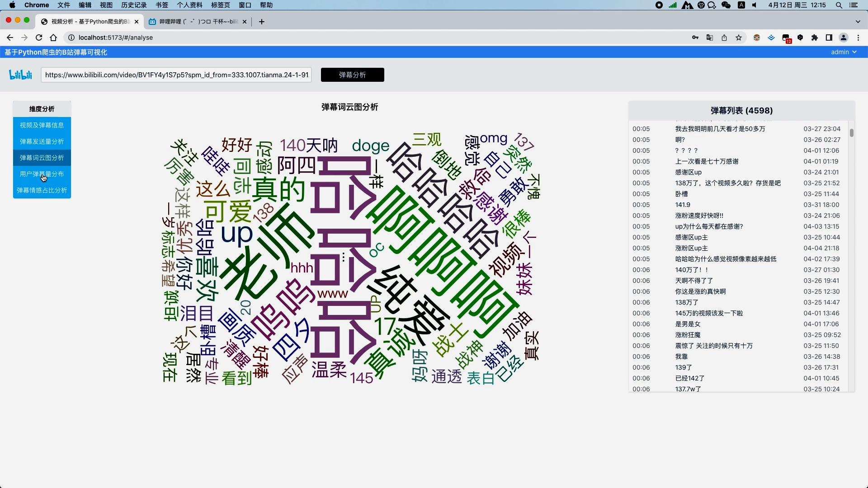Select 弹幕情感占比分析 in sidebar
The width and height of the screenshot is (868, 488).
coord(42,190)
